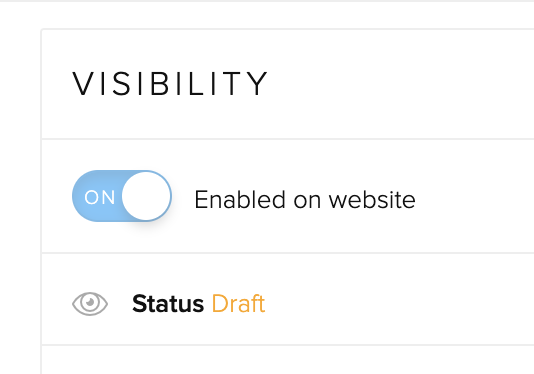Turn off the Enabled on website switch
The width and height of the screenshot is (534, 374).
click(x=122, y=196)
